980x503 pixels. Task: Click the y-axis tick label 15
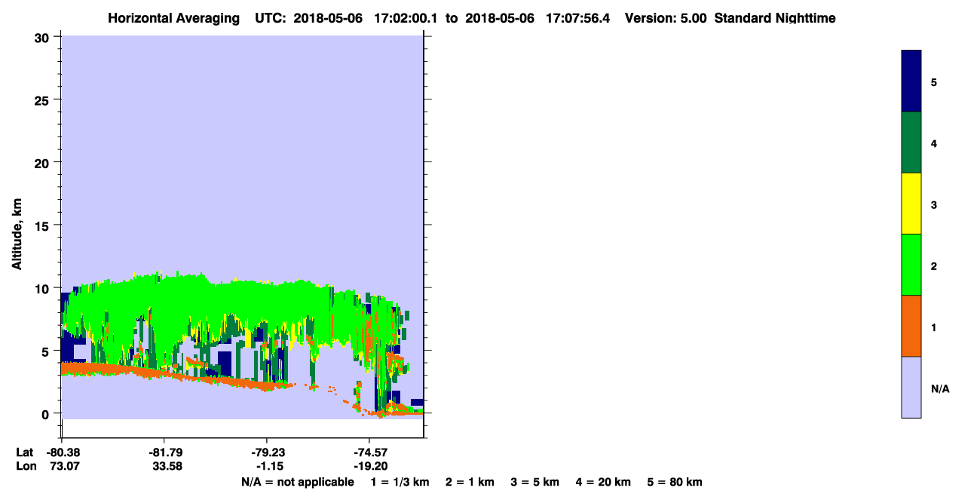pos(44,225)
